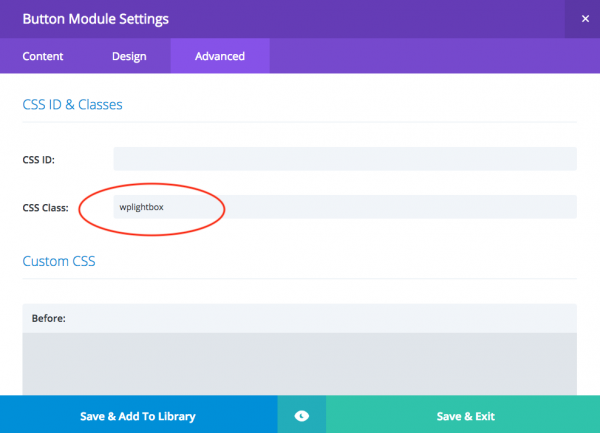Click the tab bar area beside Advanced

(x=430, y=56)
